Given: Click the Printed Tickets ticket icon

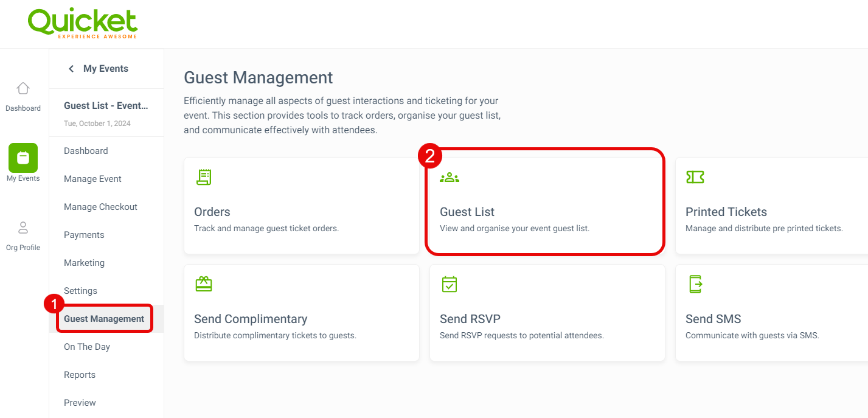Looking at the screenshot, I should [695, 177].
